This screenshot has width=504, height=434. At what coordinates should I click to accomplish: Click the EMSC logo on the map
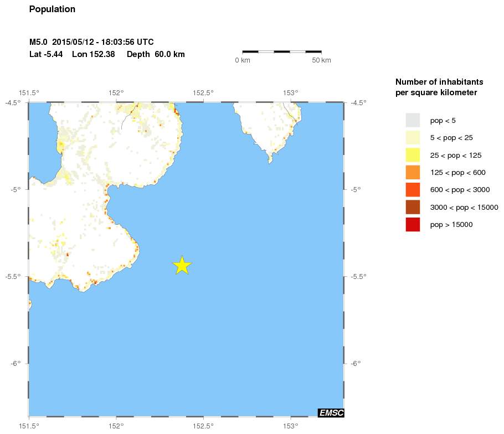[x=331, y=412]
